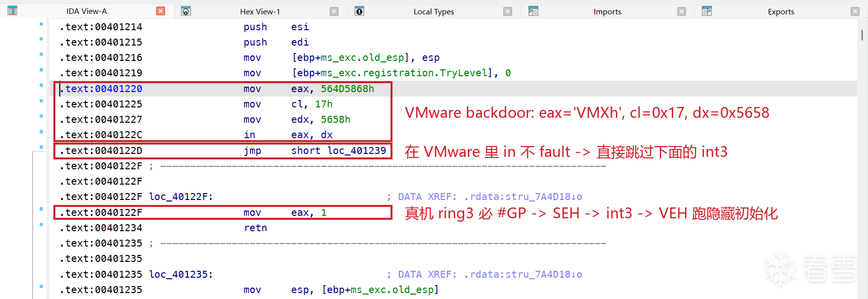This screenshot has width=868, height=299.
Task: Toggle breakpoint dot at address 00401225
Action: (41, 101)
